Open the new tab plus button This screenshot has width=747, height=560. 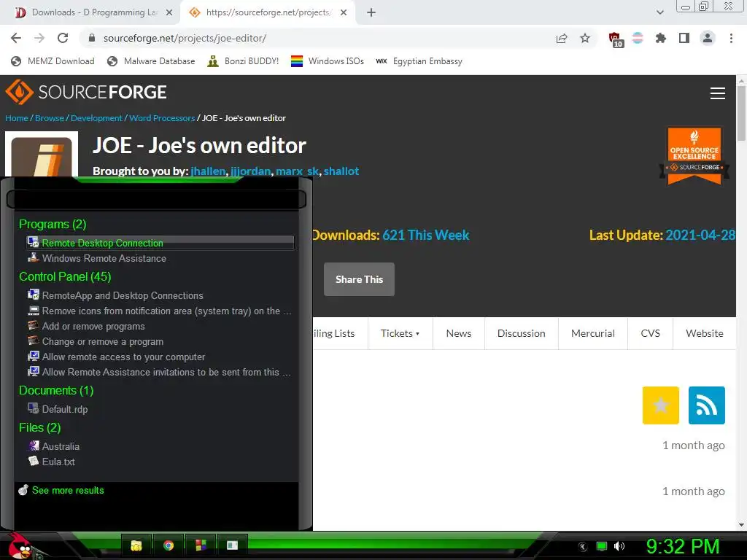371,12
